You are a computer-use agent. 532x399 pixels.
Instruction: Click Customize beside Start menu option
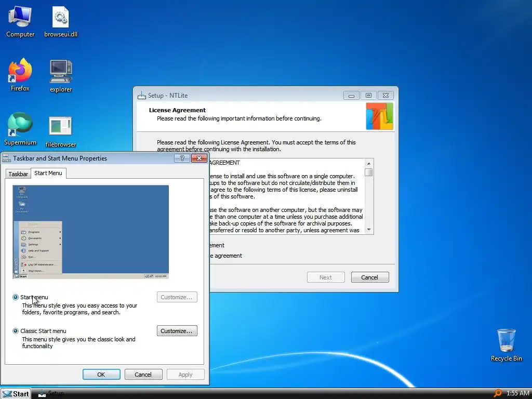177,297
